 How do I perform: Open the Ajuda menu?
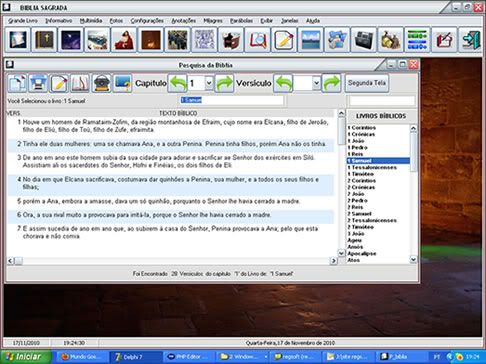click(313, 21)
